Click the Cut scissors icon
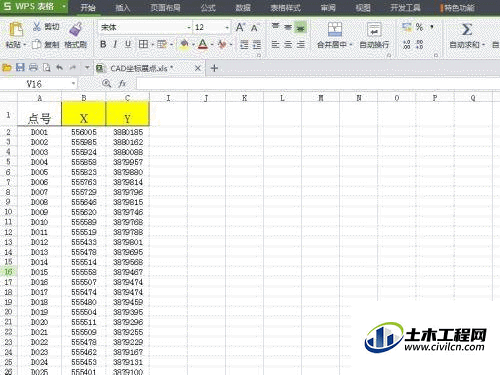Screen dimensions: 500x375 click(37, 27)
